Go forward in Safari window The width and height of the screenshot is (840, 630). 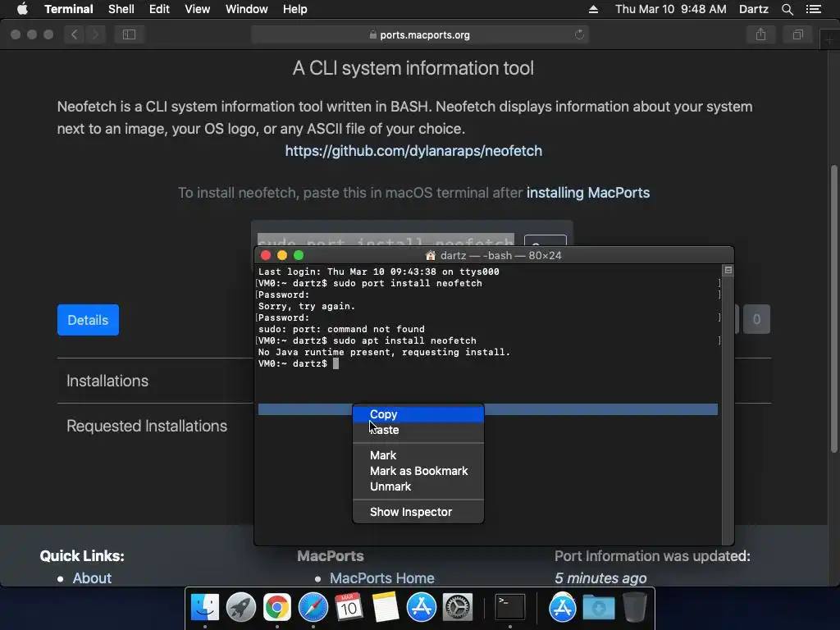tap(95, 34)
